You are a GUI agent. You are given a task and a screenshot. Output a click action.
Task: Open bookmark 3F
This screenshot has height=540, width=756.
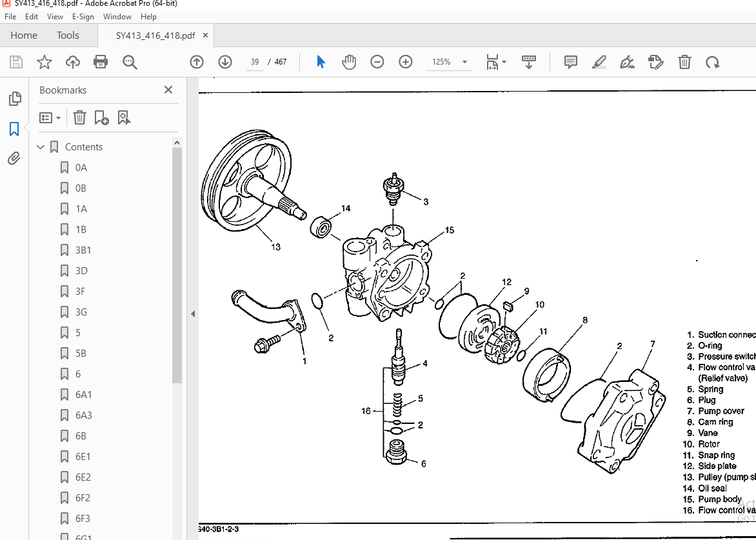[x=81, y=292]
